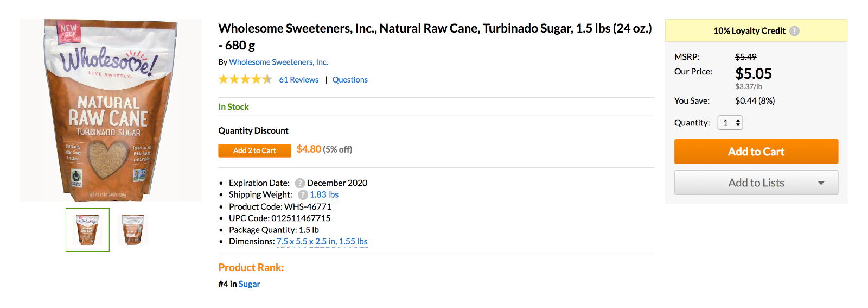Click the orange Add to Cart button
Image resolution: width=868 pixels, height=308 pixels.
[x=756, y=152]
